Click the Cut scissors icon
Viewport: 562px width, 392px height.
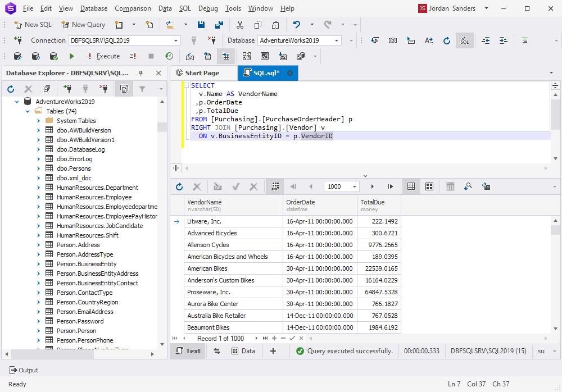[240, 25]
